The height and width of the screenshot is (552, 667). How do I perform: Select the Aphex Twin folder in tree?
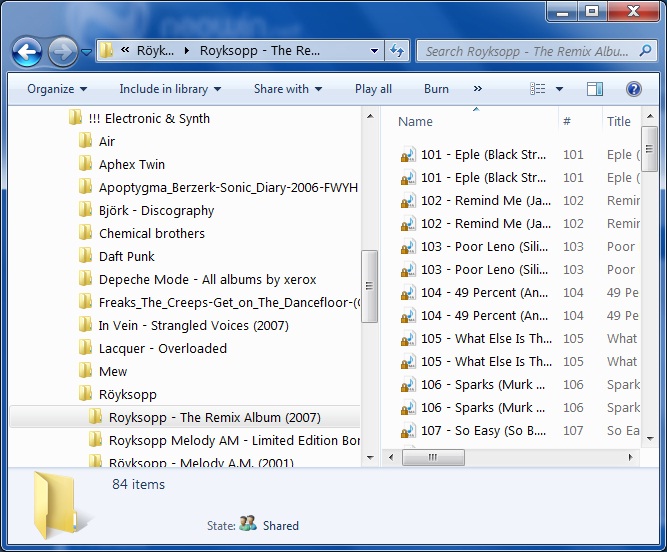click(x=131, y=165)
